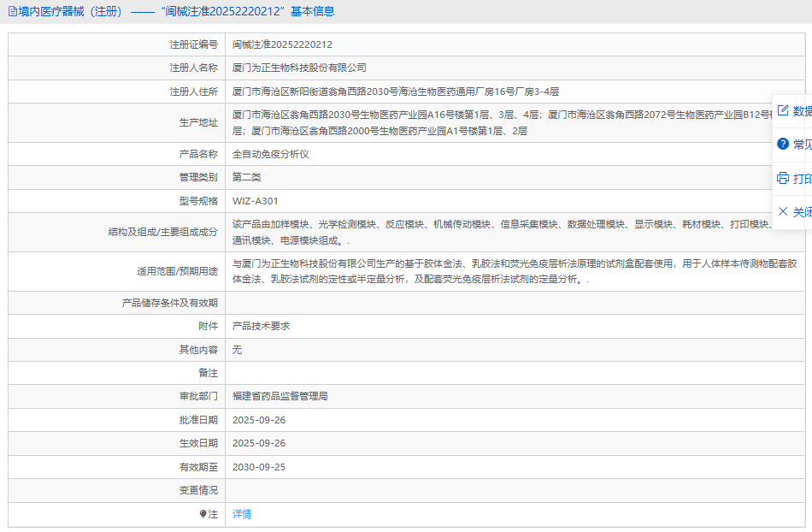Image resolution: width=812 pixels, height=532 pixels.
Task: Click the empty 变更情况 value cell
Action: click(513, 490)
